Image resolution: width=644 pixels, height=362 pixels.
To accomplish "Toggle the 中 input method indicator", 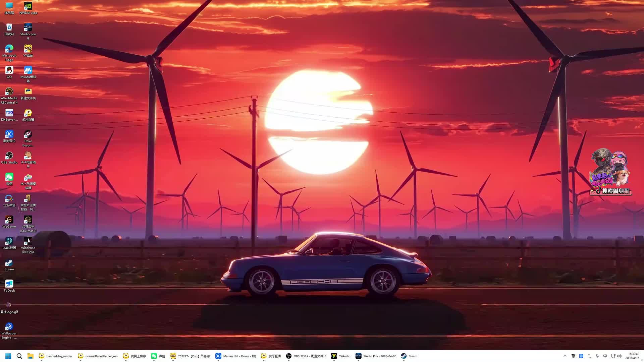I will 605,356.
